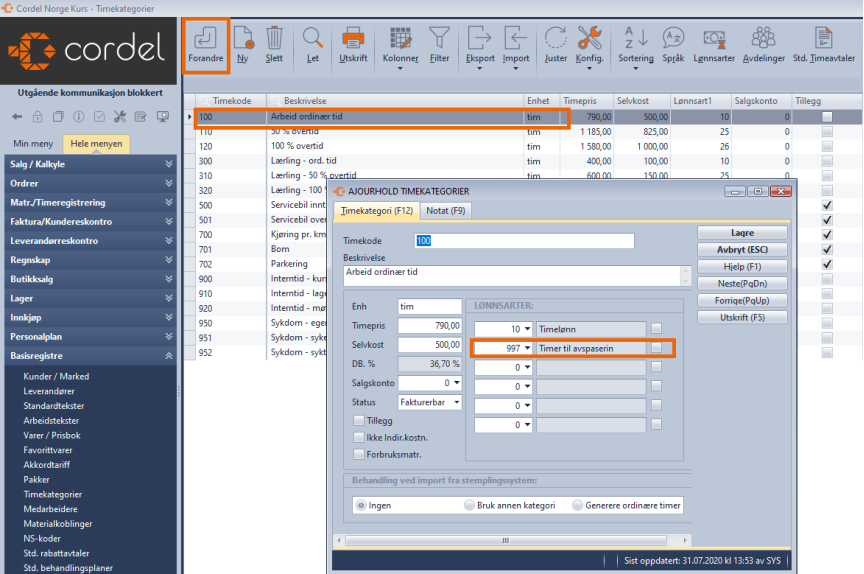Toggle the Ikke Indir.kostn. checkbox
This screenshot has width=864, height=574.
(x=359, y=437)
